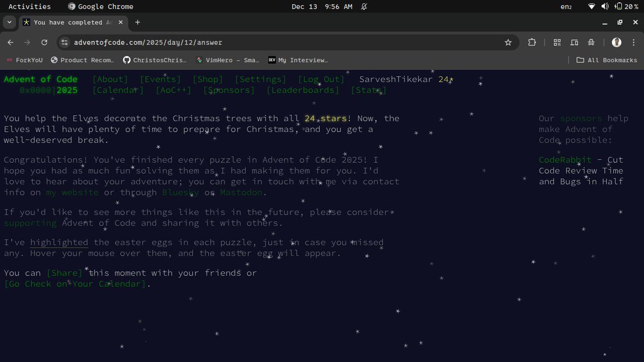The width and height of the screenshot is (644, 362).
Task: Bookmark this page with the star icon
Action: (x=508, y=42)
